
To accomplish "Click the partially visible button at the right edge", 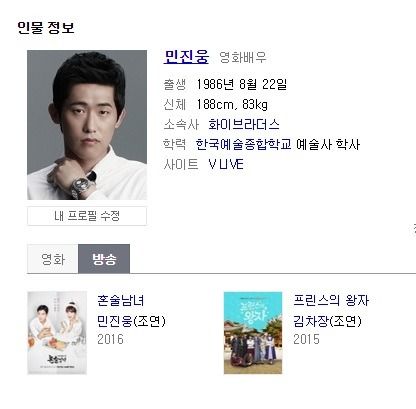I will pos(413,230).
